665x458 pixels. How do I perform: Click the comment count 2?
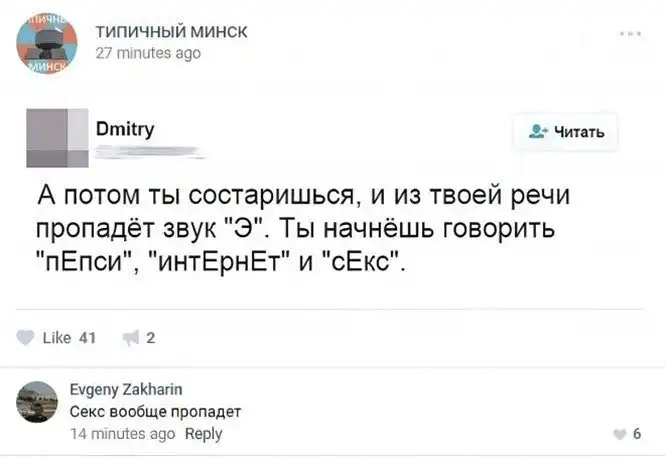coord(150,337)
